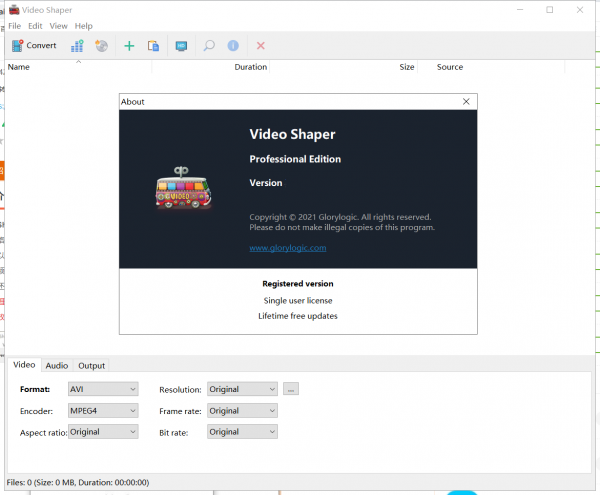Image resolution: width=600 pixels, height=495 pixels.
Task: Minimize the Video Shaper window
Action: 520,10
